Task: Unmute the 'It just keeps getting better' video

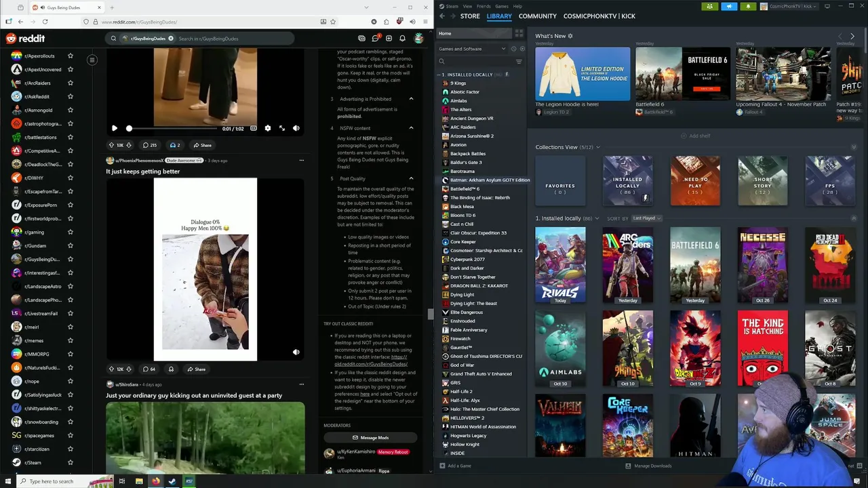Action: pos(296,352)
